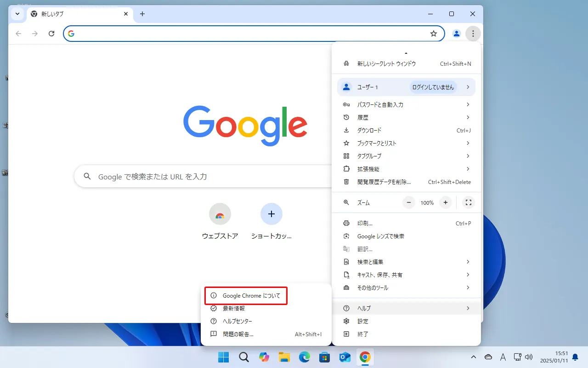Choose 新しいシークレット ウィンドウ from the menu
The image size is (588, 368).
pos(406,64)
